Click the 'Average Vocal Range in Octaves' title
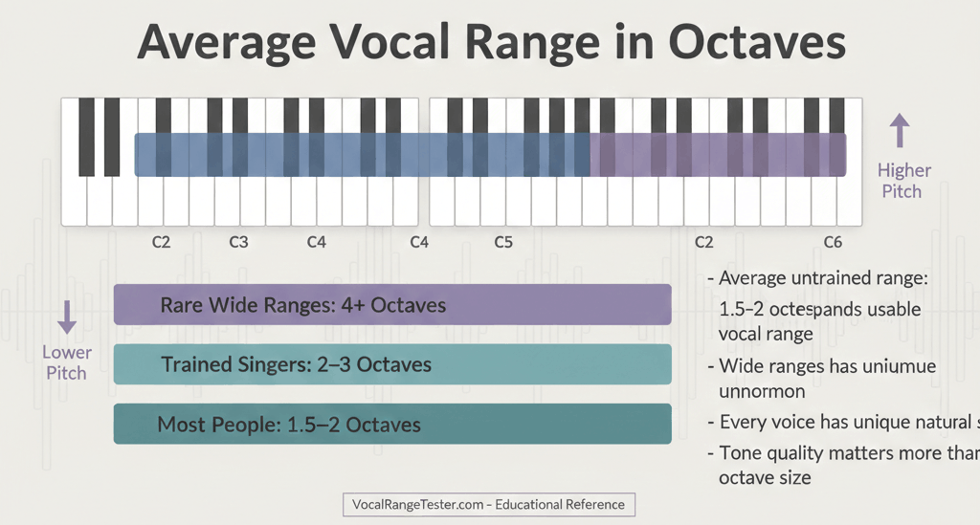980x525 pixels. tap(491, 43)
